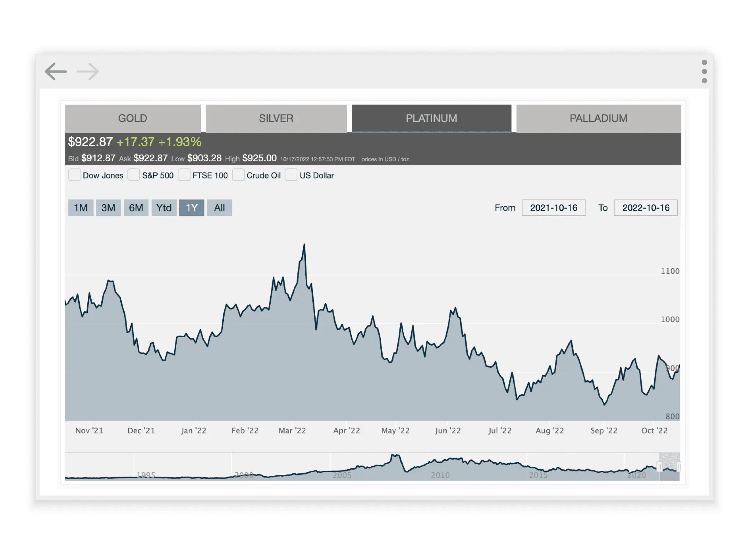Screen dimensions: 749x560
Task: Check the S&P 500 checkbox
Action: click(134, 175)
